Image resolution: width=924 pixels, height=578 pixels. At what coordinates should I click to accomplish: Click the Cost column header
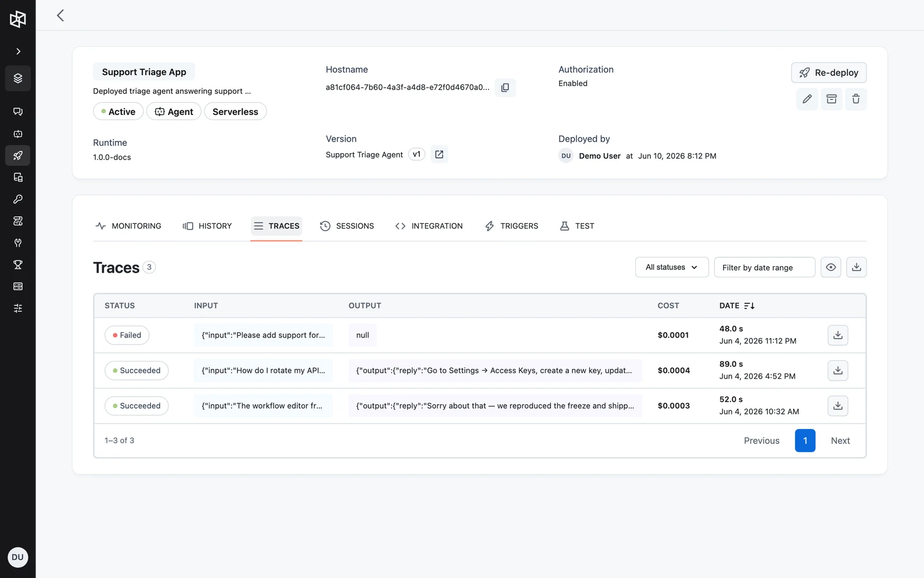coord(668,306)
